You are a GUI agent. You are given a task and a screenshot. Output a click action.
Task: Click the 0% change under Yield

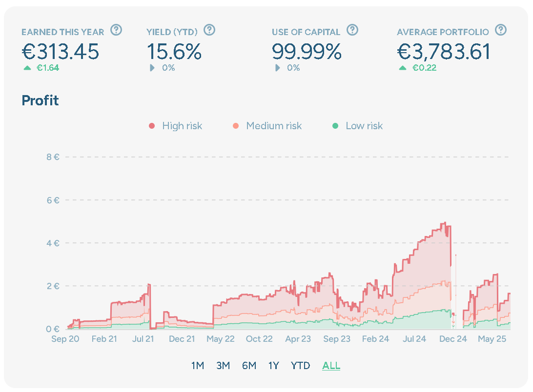(168, 68)
